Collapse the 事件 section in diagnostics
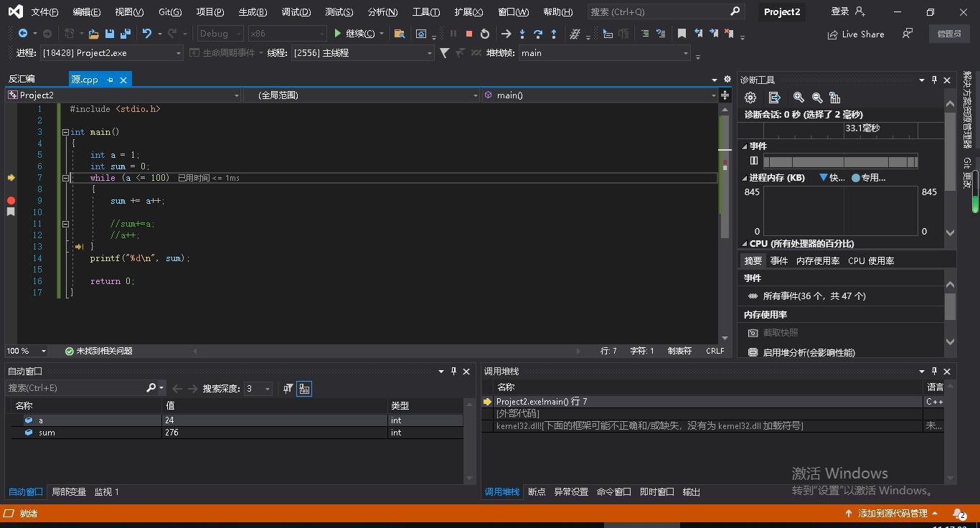Image resolution: width=980 pixels, height=528 pixels. [745, 146]
